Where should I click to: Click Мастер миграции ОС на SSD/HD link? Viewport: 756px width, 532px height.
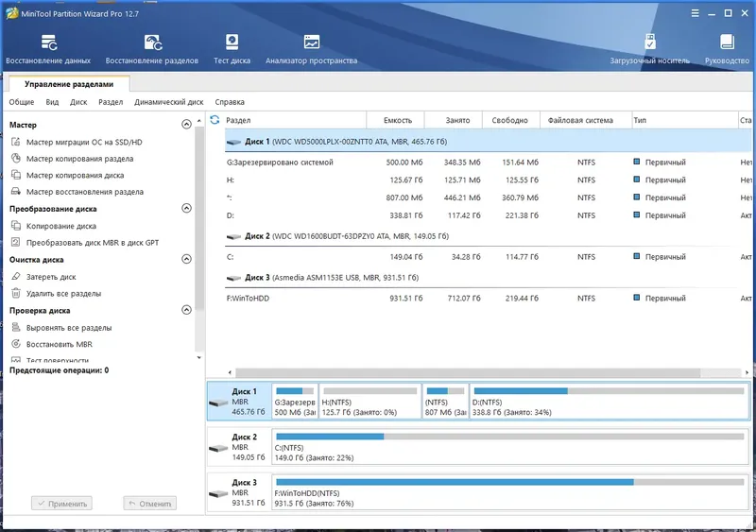(x=84, y=142)
